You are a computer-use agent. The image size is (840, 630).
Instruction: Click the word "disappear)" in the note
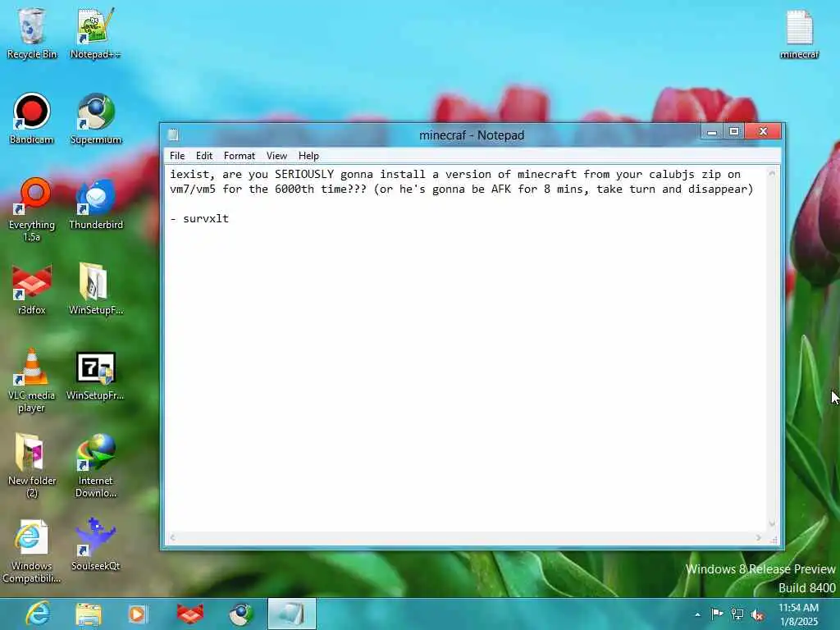(x=721, y=189)
